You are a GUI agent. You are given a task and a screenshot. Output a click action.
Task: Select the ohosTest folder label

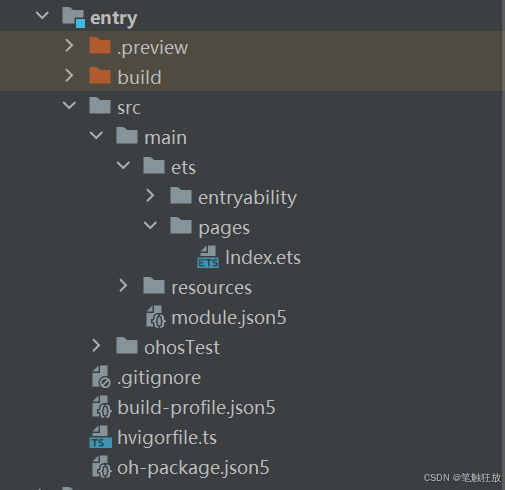(x=182, y=347)
